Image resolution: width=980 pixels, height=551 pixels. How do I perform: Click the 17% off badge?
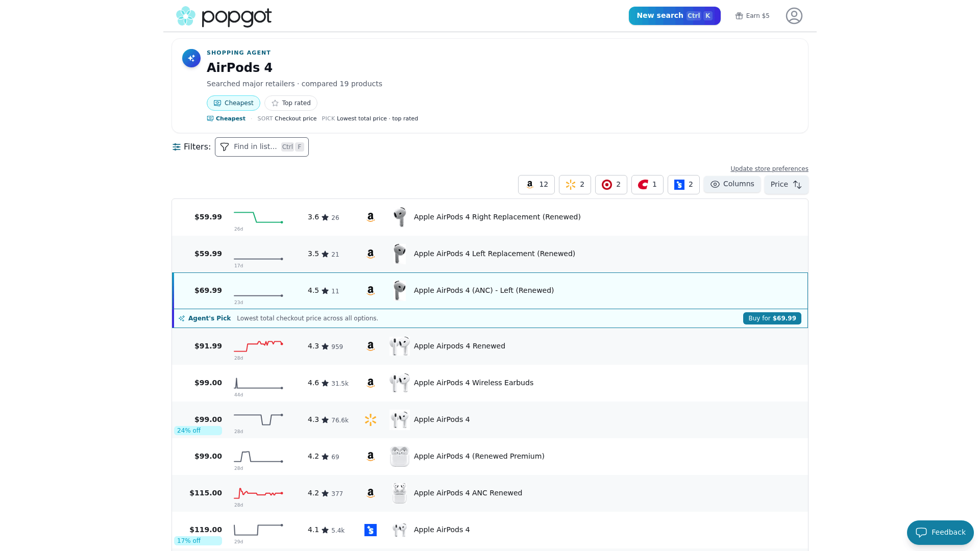click(198, 541)
